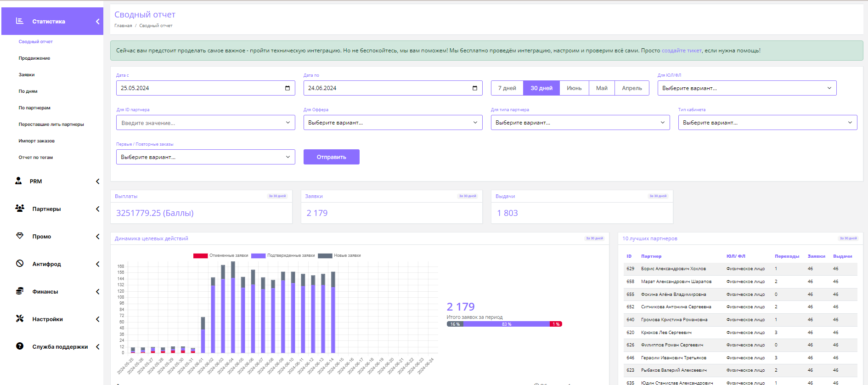The image size is (868, 385).
Task: Open the Тип кабинета dropdown
Action: (767, 123)
